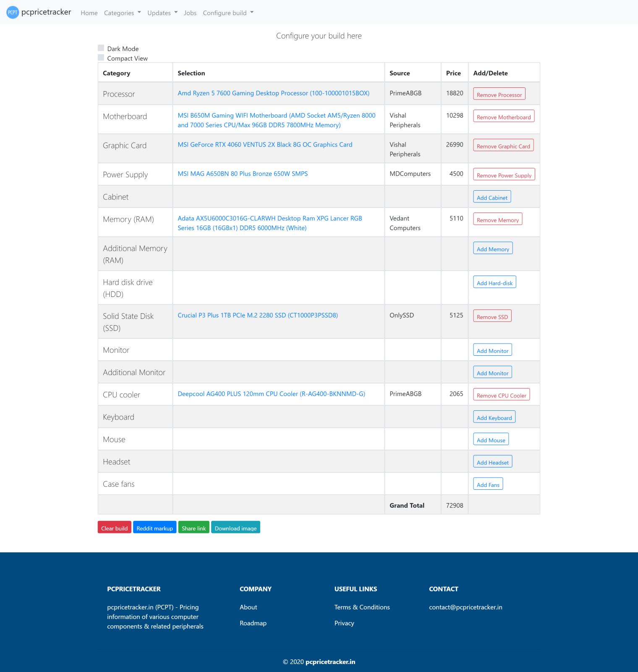This screenshot has height=672, width=638.
Task: Enable the Dark Mode checkbox
Action: pos(101,48)
